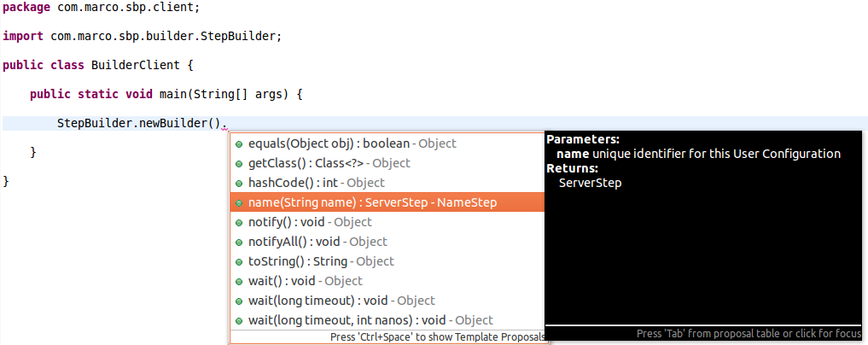Select notifyAll() : void proposal

(387, 242)
